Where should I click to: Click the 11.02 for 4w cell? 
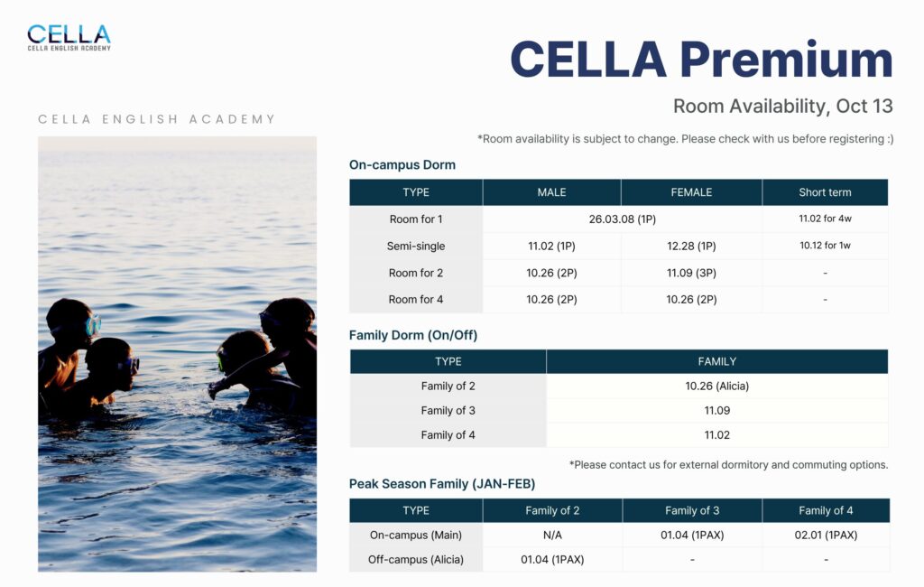(825, 219)
